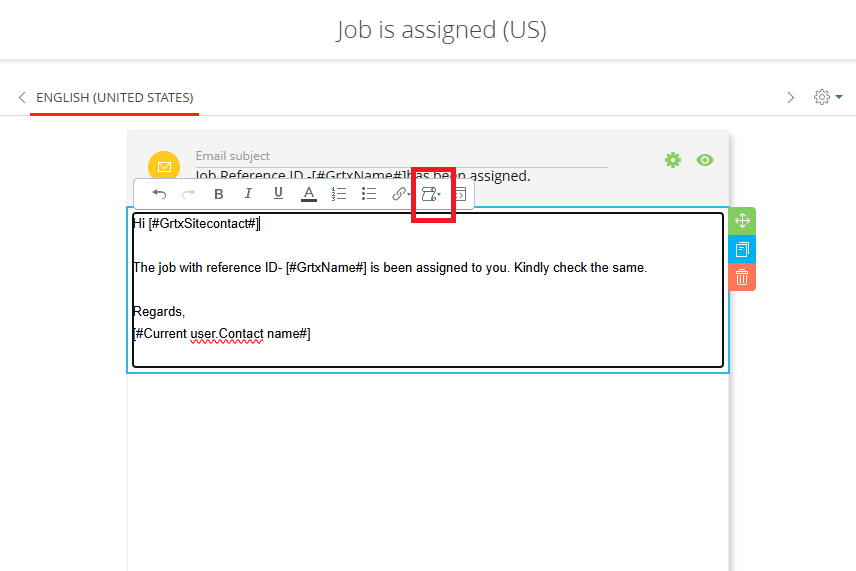Open the font color picker
Viewport: 856px width, 571px height.
point(309,194)
